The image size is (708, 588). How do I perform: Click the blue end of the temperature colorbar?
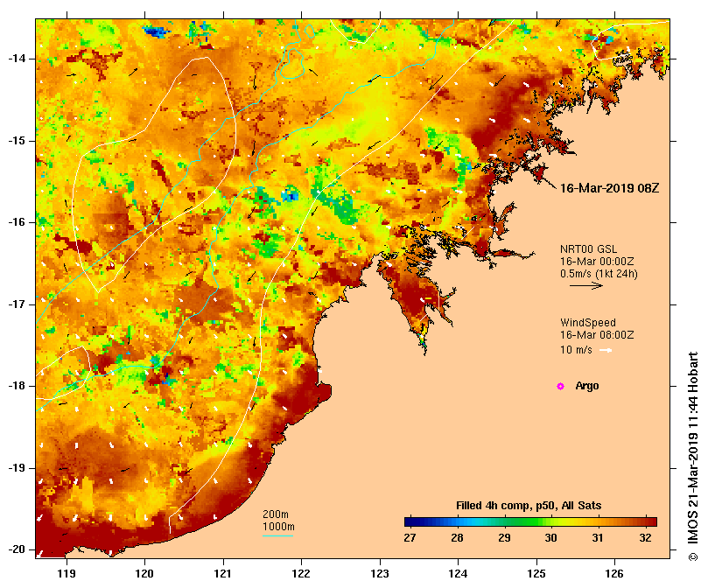coord(413,522)
